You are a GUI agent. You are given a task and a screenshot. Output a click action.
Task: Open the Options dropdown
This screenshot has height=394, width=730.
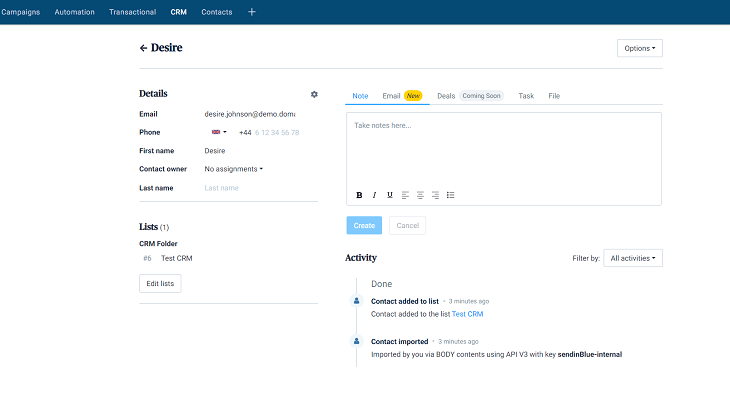point(640,48)
